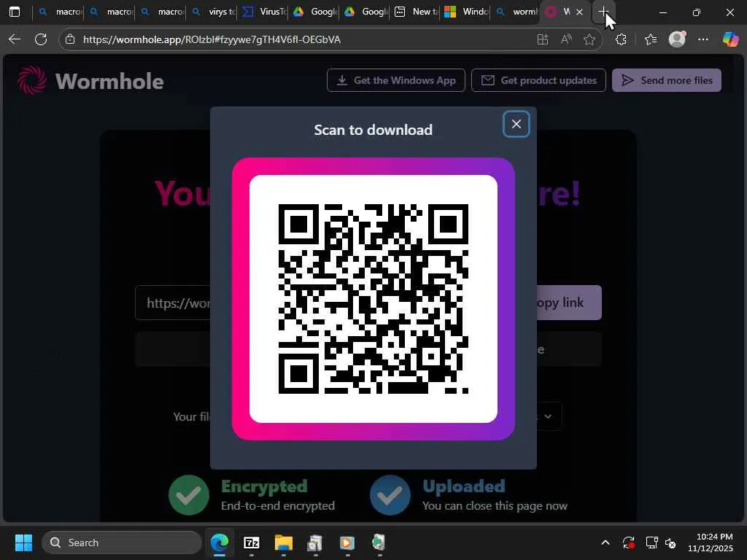
Task: Click the green Encrypted checkmark icon
Action: (189, 495)
